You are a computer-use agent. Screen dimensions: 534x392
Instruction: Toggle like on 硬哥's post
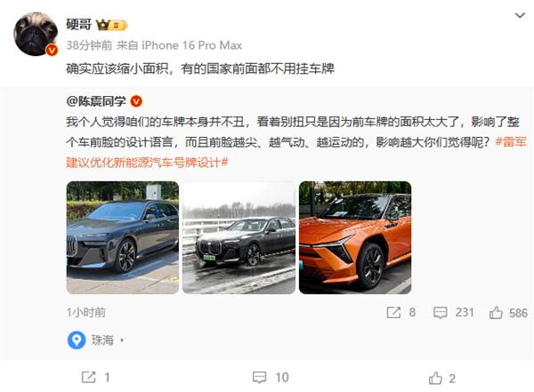coord(442,378)
